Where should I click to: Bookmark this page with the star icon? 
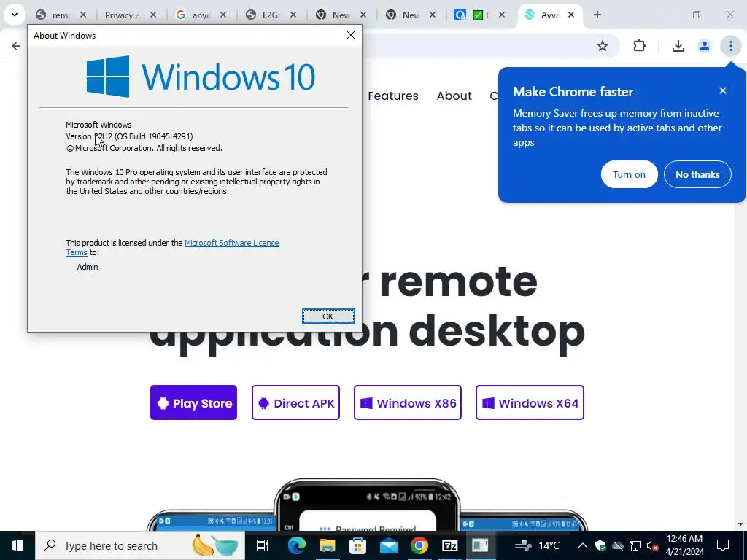[602, 46]
